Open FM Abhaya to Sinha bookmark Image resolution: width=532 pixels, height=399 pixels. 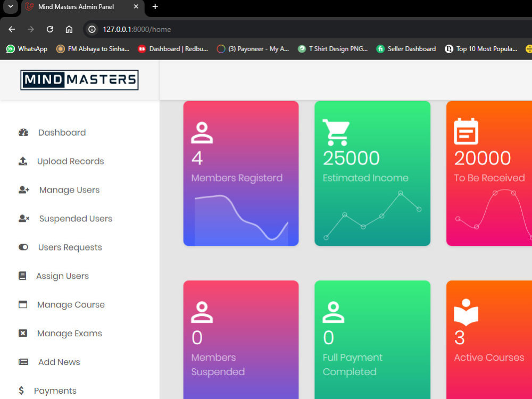point(93,49)
